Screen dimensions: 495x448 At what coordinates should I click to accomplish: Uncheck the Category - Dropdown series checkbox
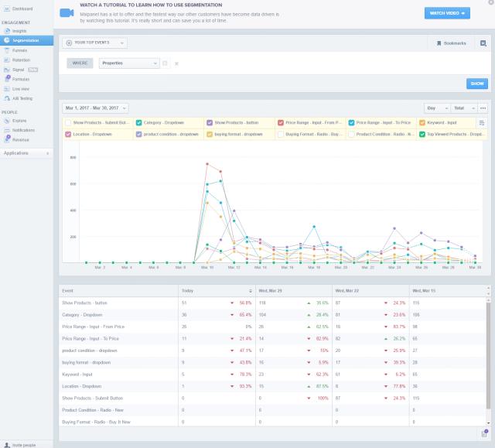pyautogui.click(x=138, y=123)
